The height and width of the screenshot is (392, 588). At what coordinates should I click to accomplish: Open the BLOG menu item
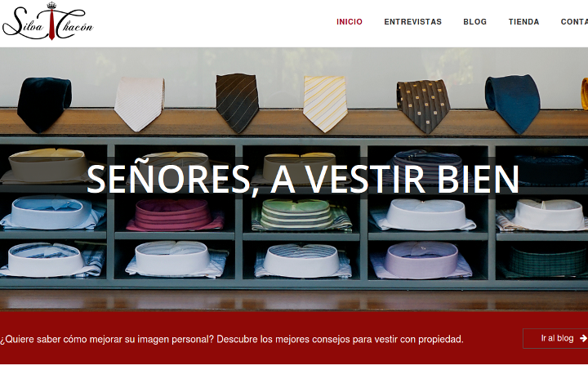[x=474, y=22]
